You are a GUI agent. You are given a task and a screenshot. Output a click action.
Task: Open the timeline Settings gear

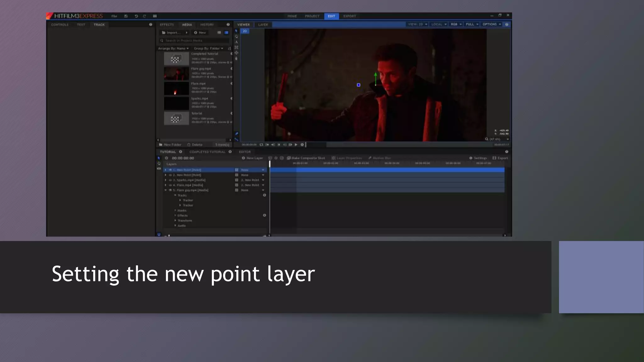click(471, 158)
